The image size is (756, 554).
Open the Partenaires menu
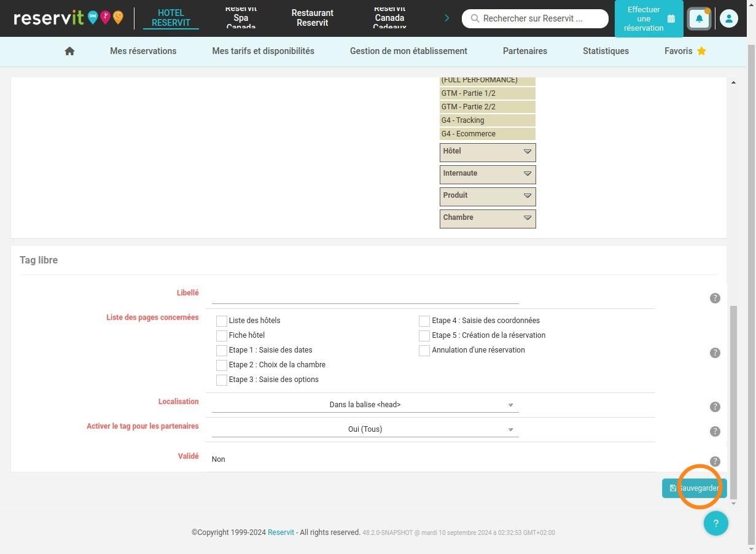tap(524, 51)
